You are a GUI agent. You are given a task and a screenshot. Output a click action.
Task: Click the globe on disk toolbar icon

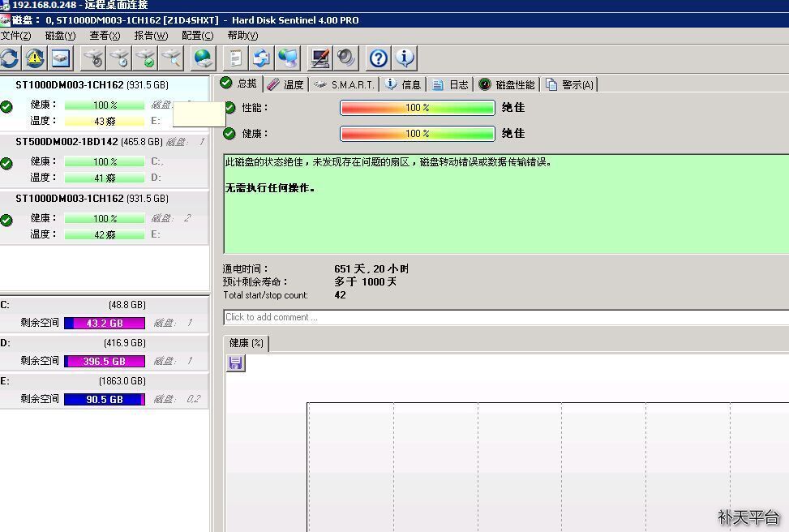coord(204,58)
